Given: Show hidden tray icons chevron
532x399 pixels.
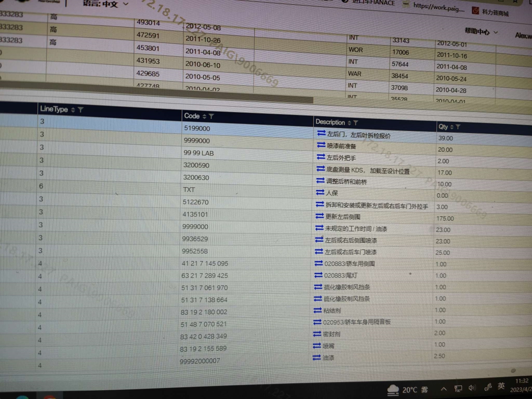Looking at the screenshot, I should [444, 389].
